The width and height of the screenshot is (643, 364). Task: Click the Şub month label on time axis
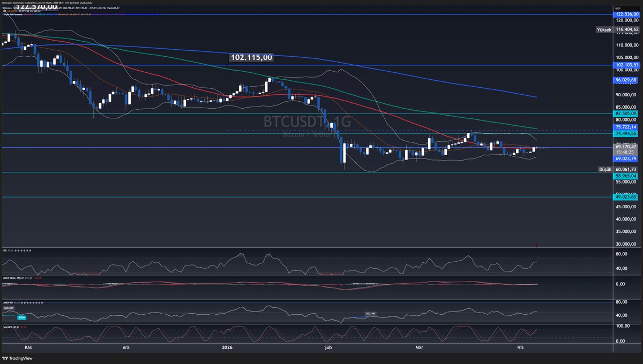(328, 347)
